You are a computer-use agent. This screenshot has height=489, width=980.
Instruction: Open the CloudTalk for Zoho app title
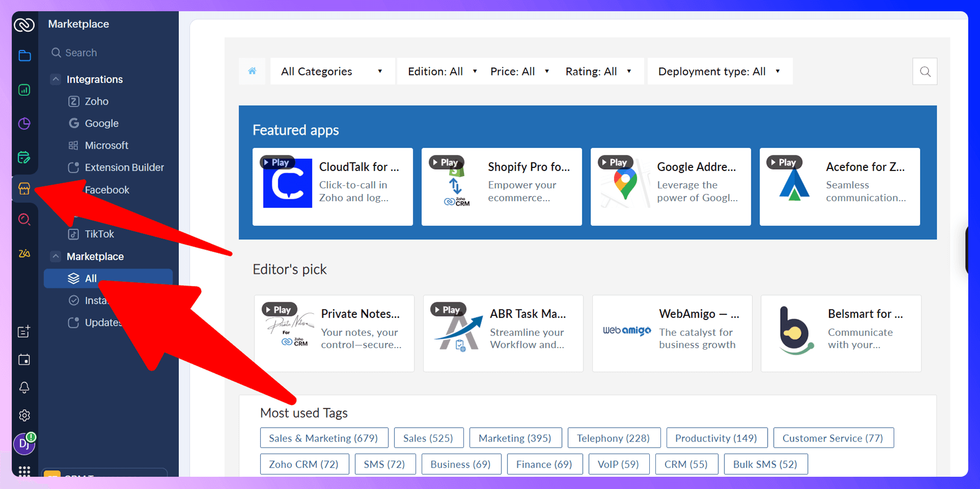[359, 167]
